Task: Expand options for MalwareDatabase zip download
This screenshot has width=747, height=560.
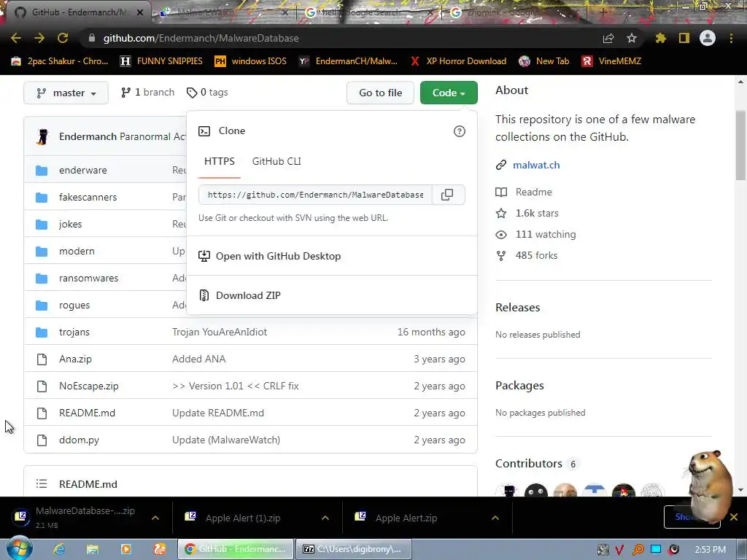Action: click(x=155, y=518)
